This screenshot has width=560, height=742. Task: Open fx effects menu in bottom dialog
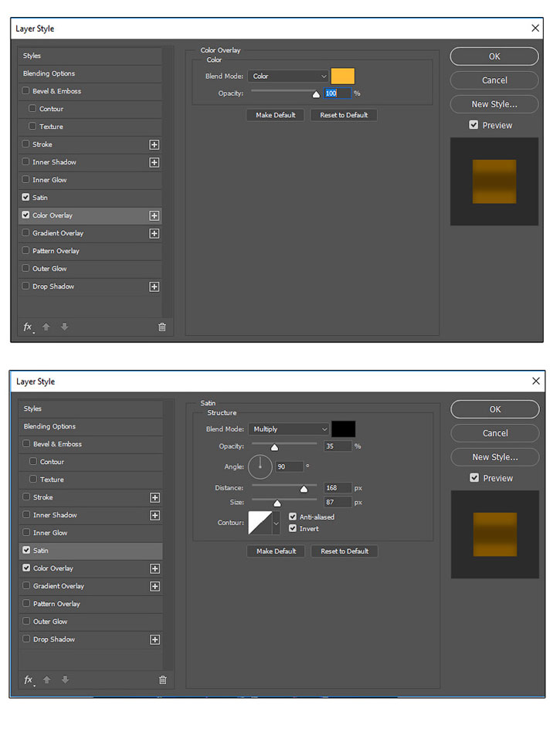[29, 680]
